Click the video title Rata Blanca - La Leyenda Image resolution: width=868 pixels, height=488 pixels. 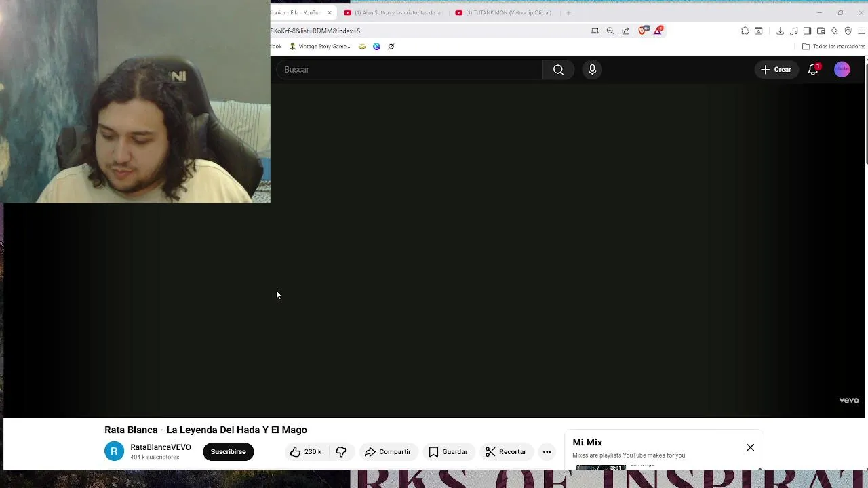[205, 430]
